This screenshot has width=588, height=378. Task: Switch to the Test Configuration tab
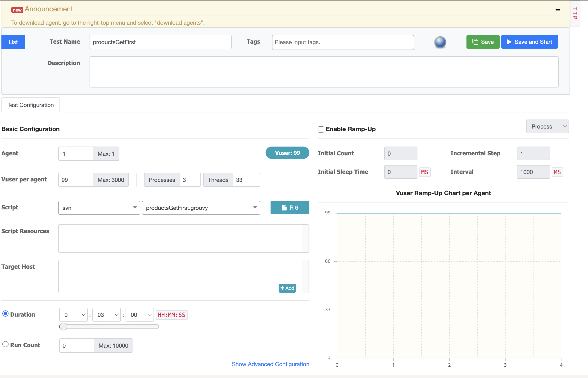click(30, 105)
